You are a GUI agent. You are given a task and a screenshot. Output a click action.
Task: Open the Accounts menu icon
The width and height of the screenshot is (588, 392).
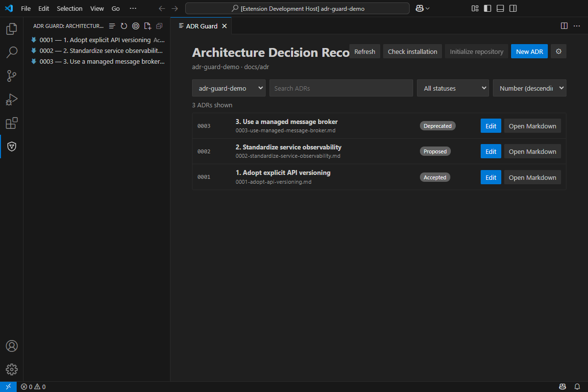pyautogui.click(x=12, y=346)
